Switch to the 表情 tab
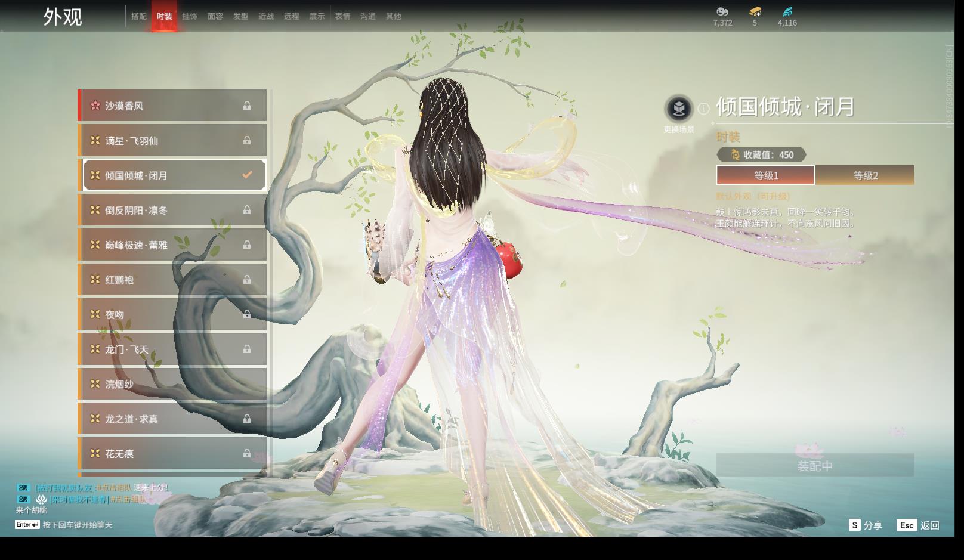Screen dimensions: 964x560 click(342, 16)
